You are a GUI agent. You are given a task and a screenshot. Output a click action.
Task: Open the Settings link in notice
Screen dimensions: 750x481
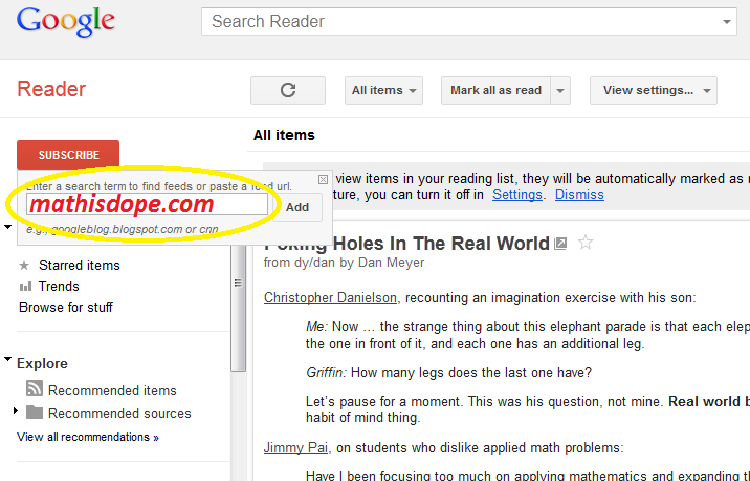tap(517, 195)
